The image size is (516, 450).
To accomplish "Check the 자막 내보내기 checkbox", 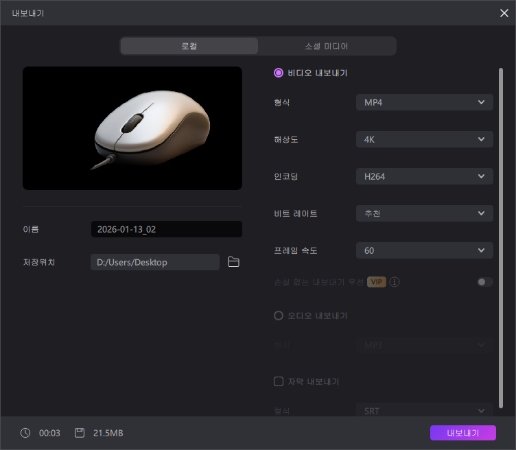I will click(278, 381).
